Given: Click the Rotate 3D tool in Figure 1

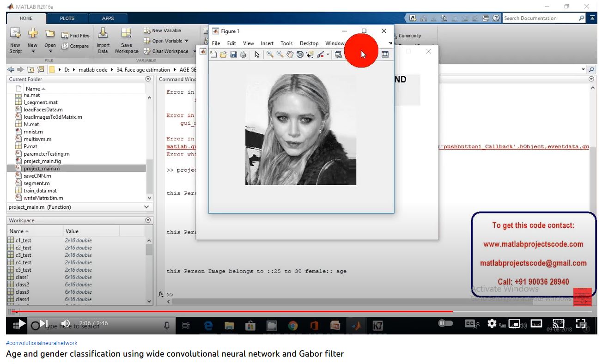Looking at the screenshot, I should [x=300, y=55].
